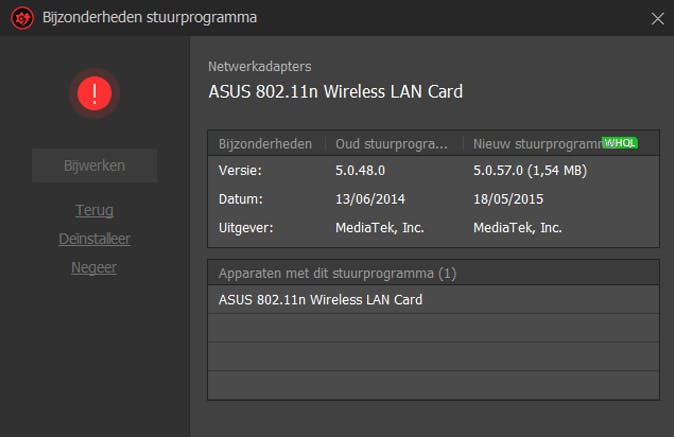Click the Netwerkadapters category label
This screenshot has height=437, width=674.
pos(259,66)
